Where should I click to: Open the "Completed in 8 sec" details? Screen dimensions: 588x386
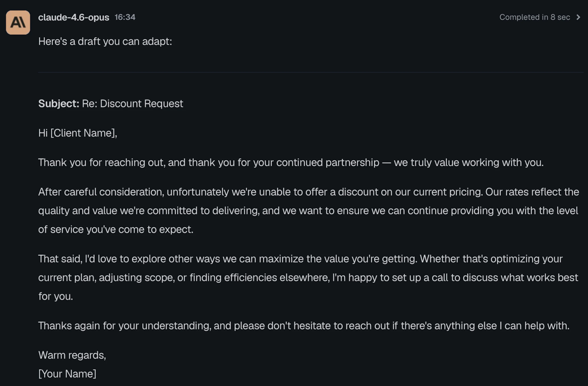534,17
